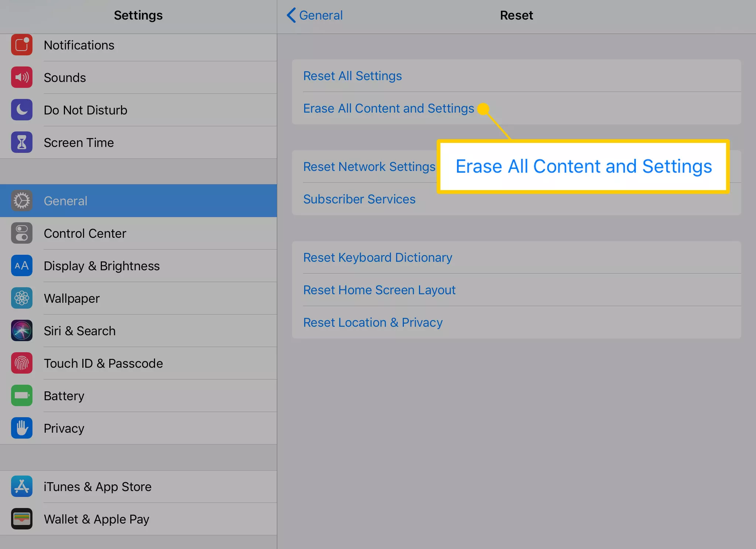Select Subscriber Services option
Image resolution: width=756 pixels, height=549 pixels.
[x=359, y=199]
